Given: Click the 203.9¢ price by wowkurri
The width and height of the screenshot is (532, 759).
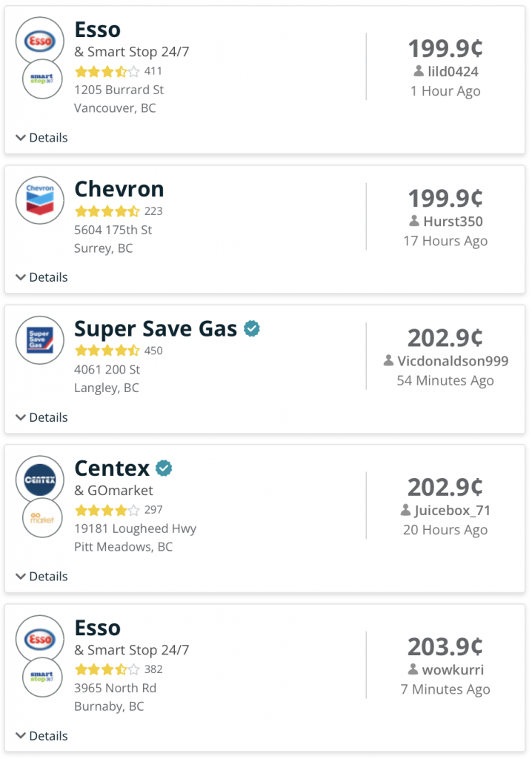Looking at the screenshot, I should (445, 646).
